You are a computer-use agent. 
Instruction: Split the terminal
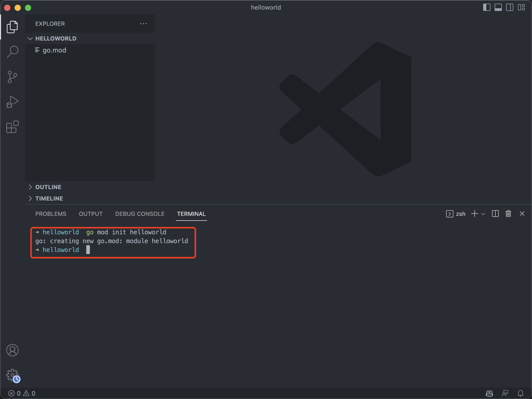tap(495, 214)
